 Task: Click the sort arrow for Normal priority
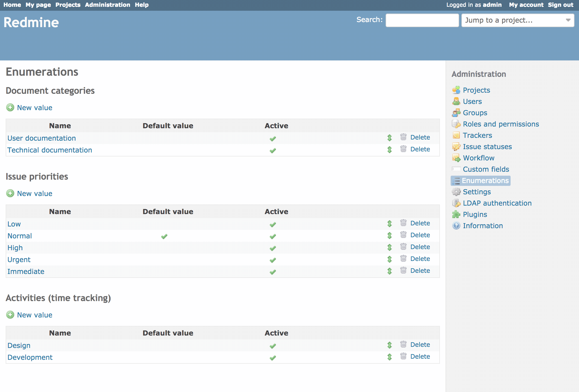click(390, 235)
